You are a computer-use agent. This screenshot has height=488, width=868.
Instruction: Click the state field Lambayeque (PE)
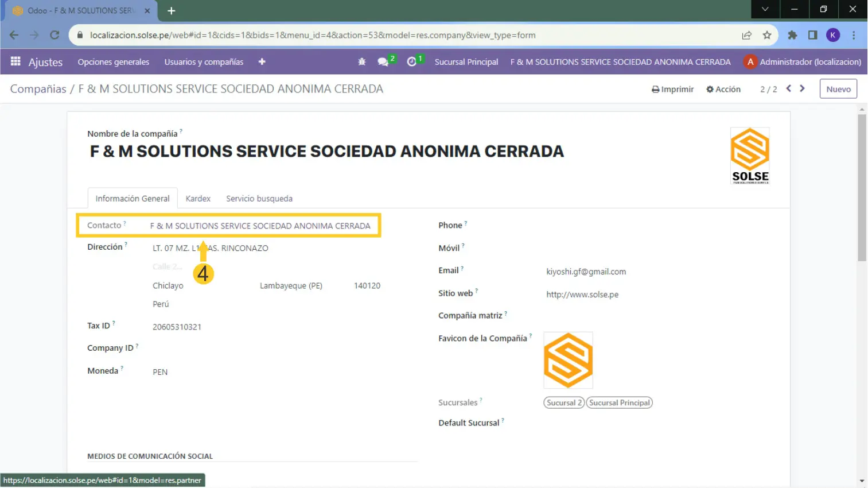pos(291,285)
